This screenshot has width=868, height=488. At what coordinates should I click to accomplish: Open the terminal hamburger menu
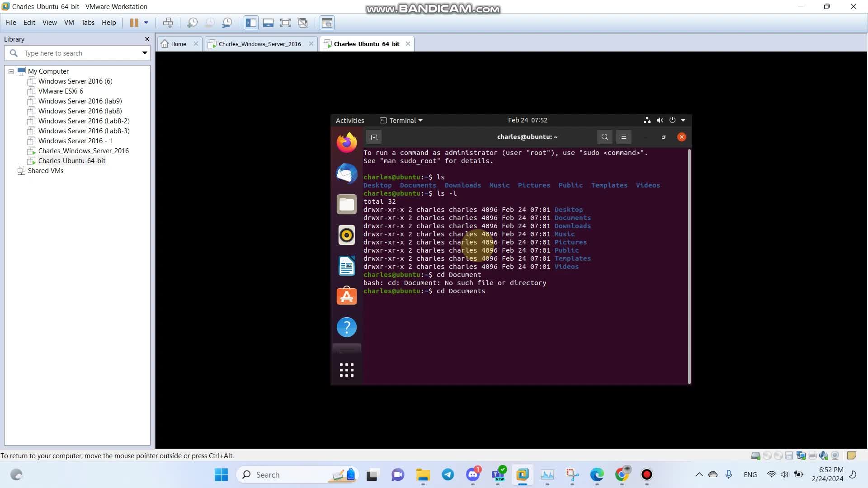coord(624,137)
